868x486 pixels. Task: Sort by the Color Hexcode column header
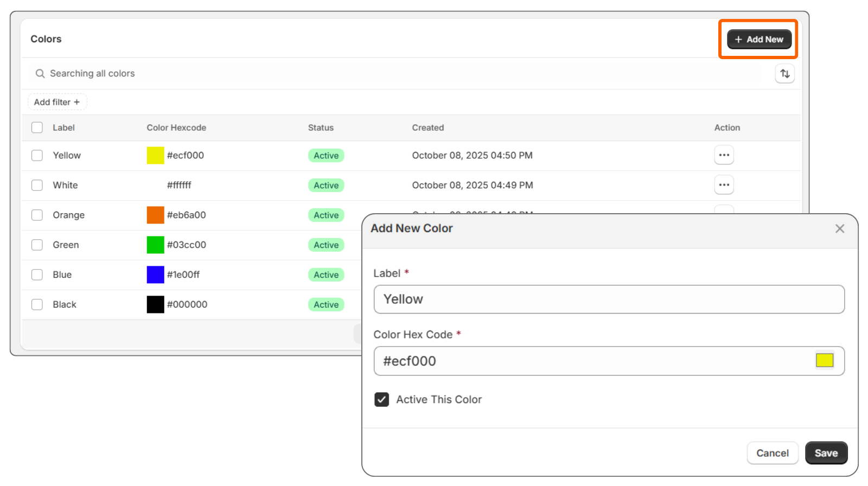click(x=176, y=127)
